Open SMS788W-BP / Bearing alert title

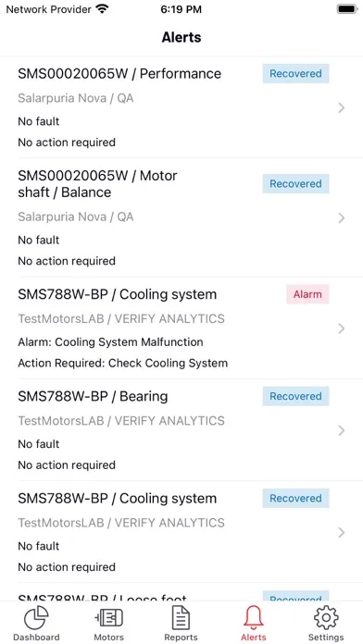93,396
